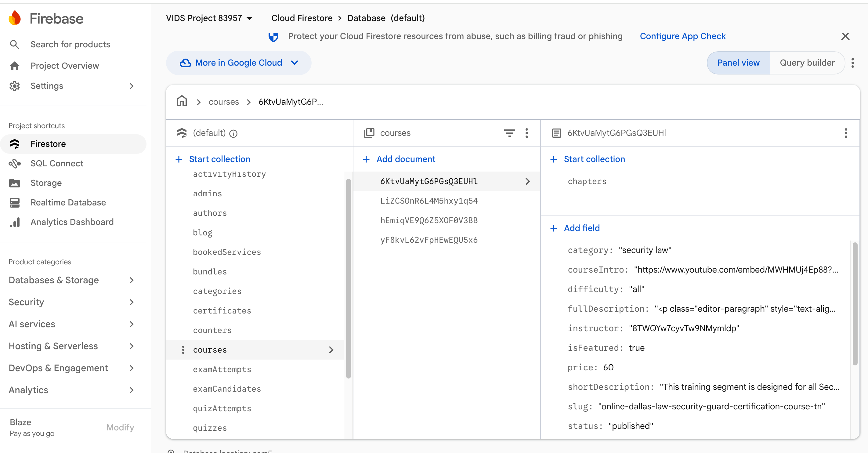
Task: Click the (default) database info icon
Action: pos(233,133)
